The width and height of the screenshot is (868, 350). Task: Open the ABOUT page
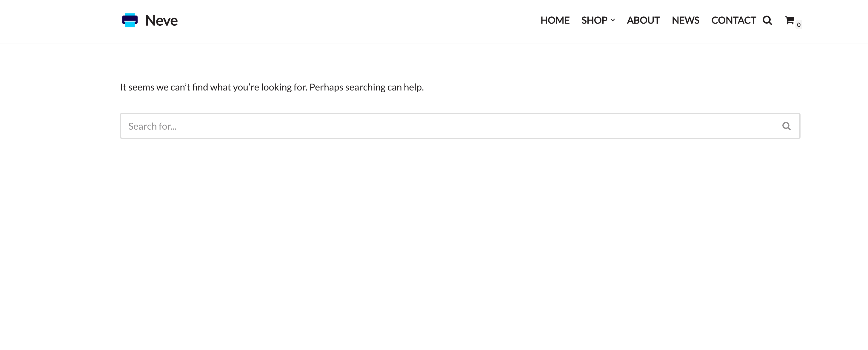click(x=643, y=20)
